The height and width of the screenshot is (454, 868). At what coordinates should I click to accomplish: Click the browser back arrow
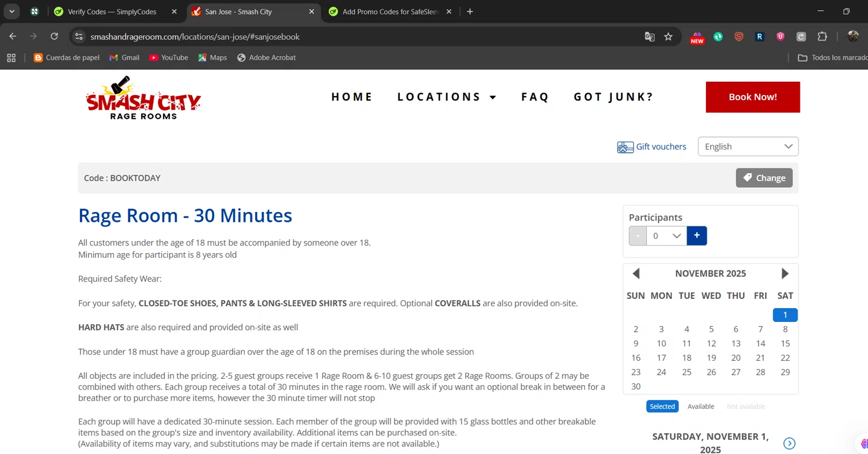(x=13, y=36)
